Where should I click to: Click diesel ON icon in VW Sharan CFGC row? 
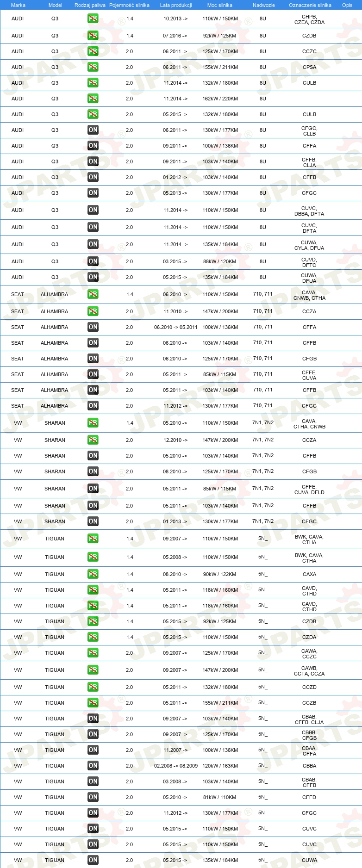tap(93, 521)
